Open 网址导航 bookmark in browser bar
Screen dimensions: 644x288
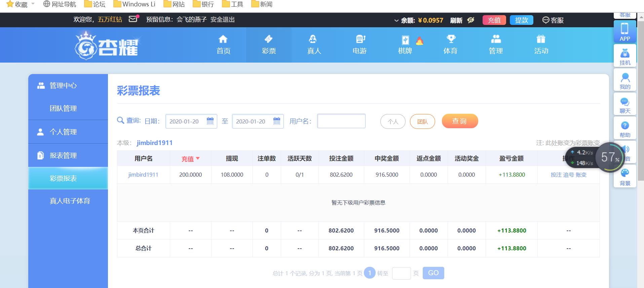[60, 4]
